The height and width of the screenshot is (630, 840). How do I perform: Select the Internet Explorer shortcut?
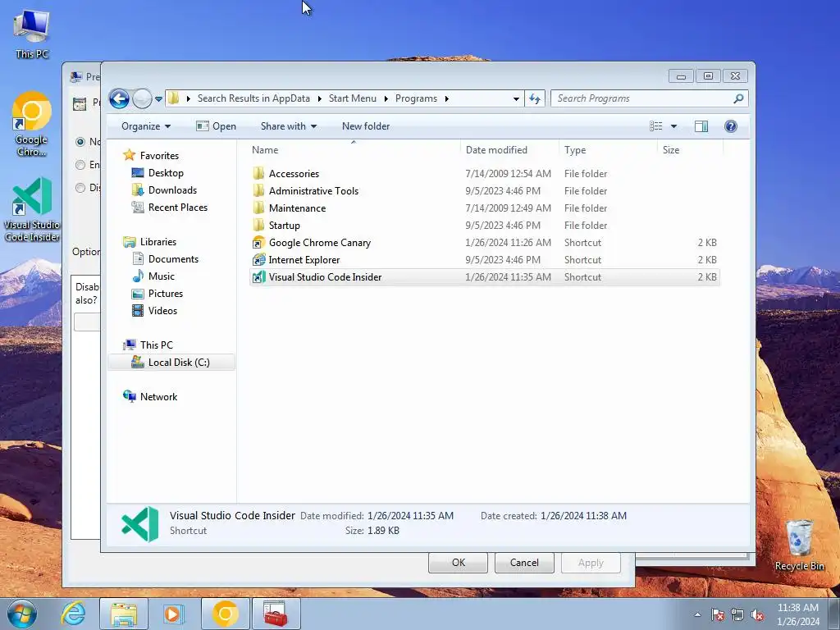[x=484, y=260]
